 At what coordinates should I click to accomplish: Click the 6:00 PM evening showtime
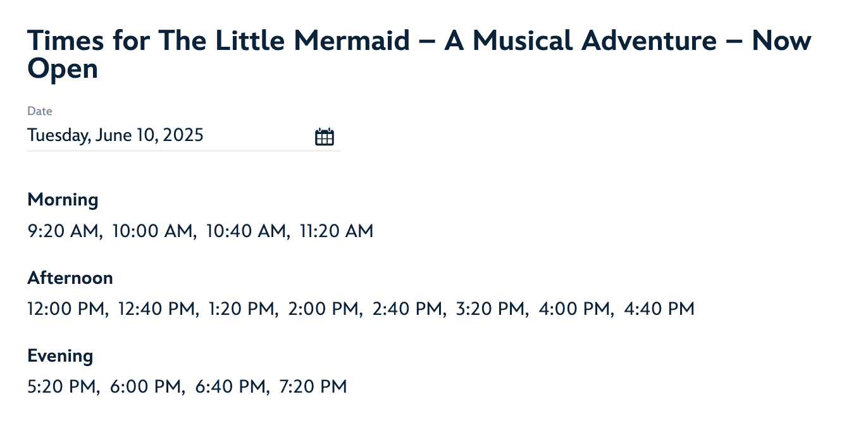146,387
